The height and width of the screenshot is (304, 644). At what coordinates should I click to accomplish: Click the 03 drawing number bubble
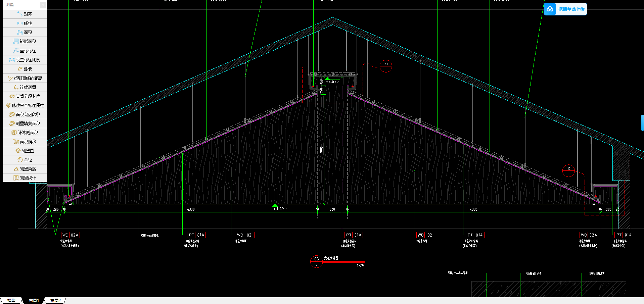pos(316,262)
